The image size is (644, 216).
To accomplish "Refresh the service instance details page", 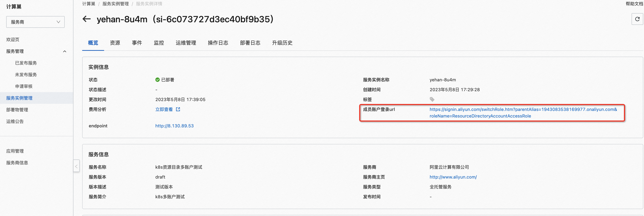I will 637,19.
